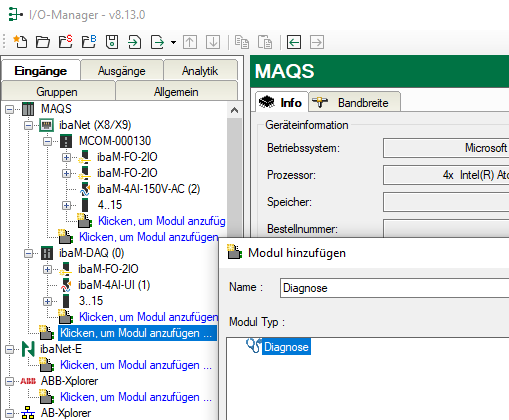Screen dimensions: 509x420
Task: Click the ibaM-4AI-150V-AC module icon
Action: (85, 189)
